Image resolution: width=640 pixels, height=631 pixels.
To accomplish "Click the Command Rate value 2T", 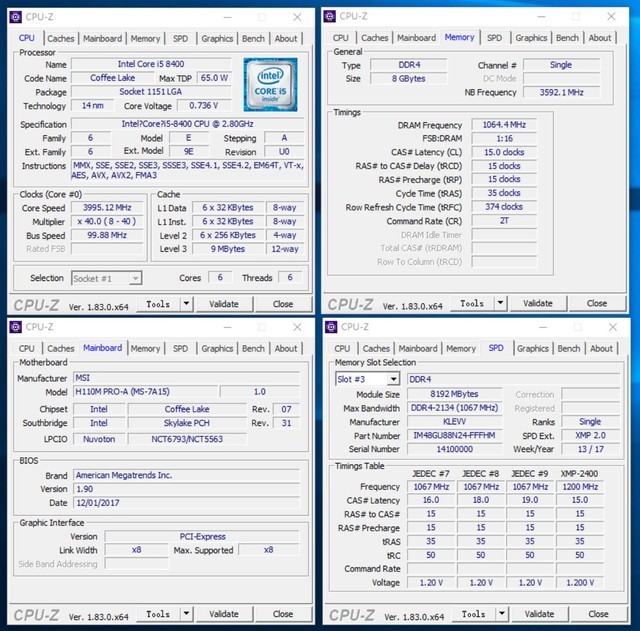I will pos(504,220).
